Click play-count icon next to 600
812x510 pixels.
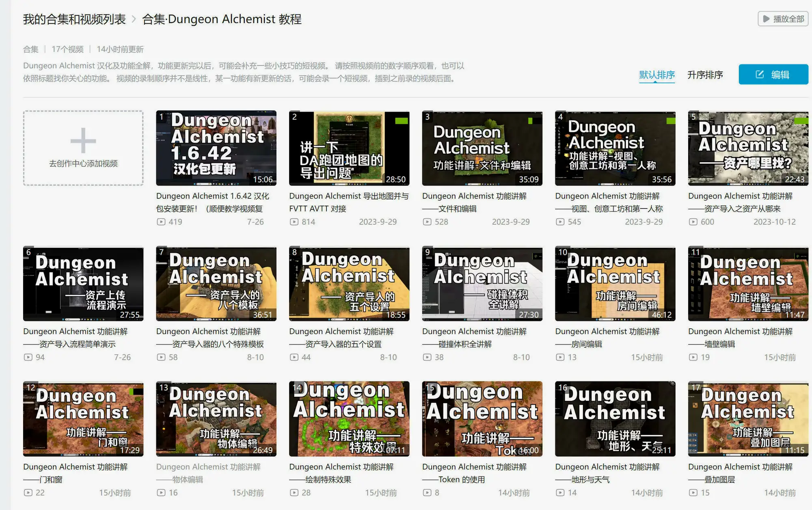(693, 222)
